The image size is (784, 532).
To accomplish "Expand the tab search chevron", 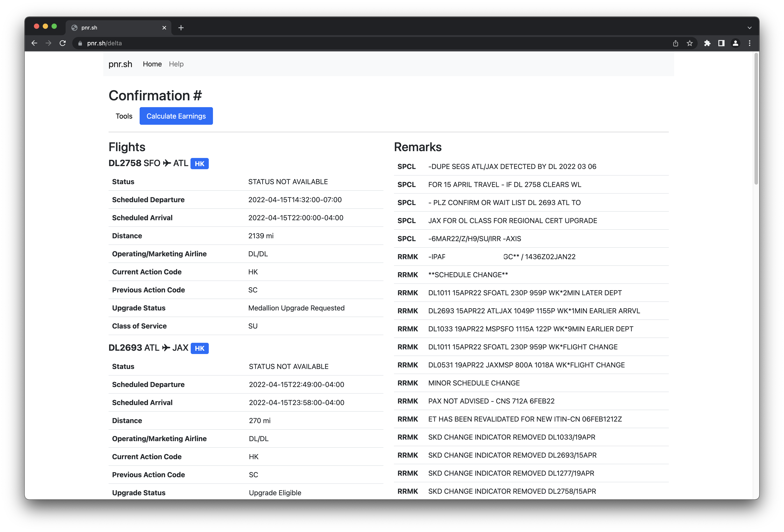I will coord(750,28).
